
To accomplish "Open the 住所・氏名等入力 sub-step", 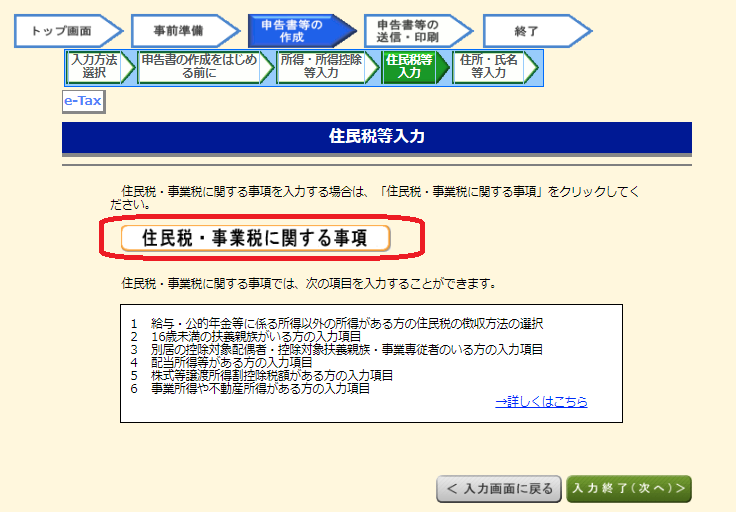I will pos(495,67).
